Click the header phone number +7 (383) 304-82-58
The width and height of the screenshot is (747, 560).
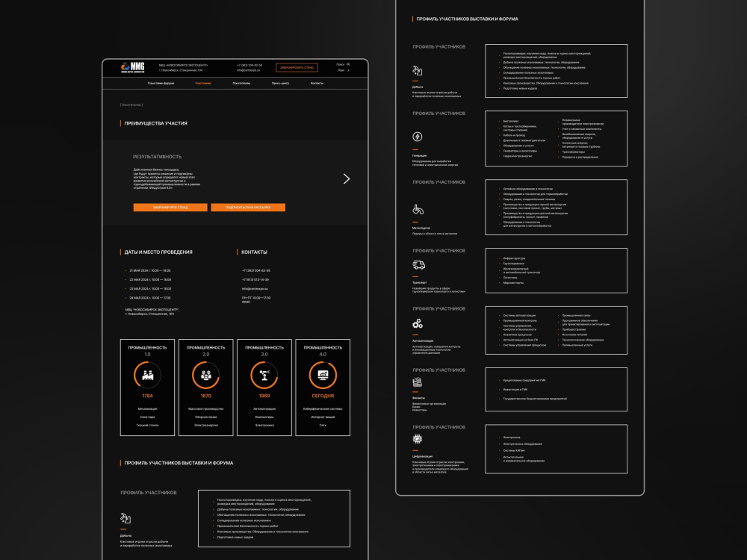click(249, 65)
